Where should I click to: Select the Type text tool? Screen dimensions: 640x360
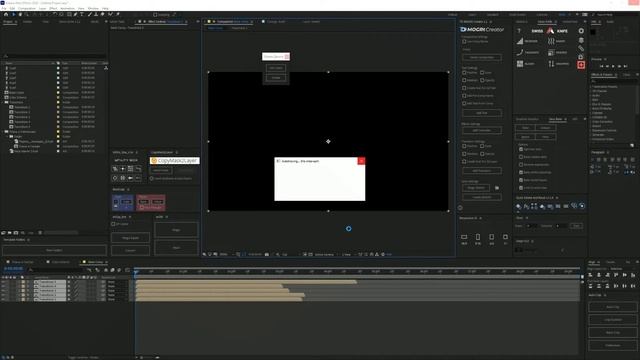pos(82,14)
